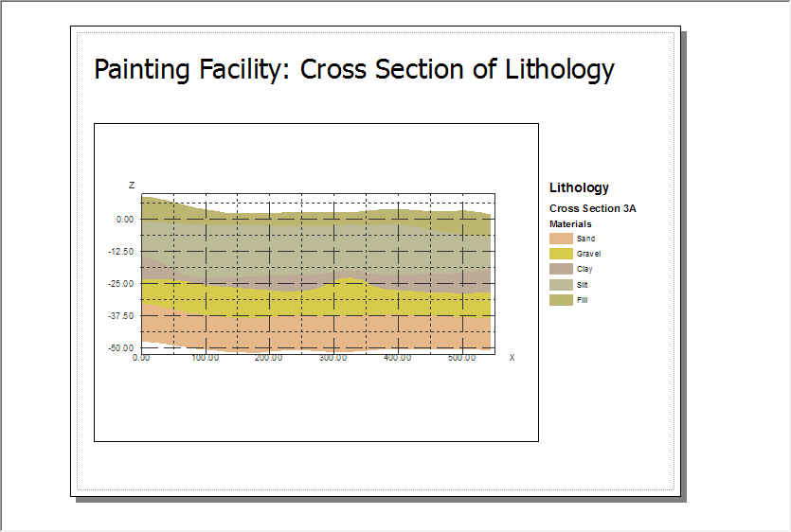791x532 pixels.
Task: Select the 'Gravel' legend text
Action: (x=588, y=254)
